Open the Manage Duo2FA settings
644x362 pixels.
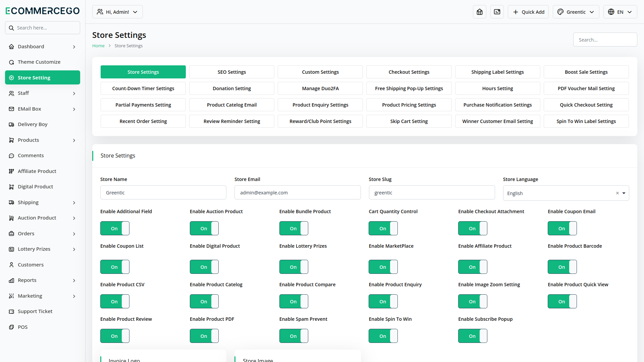tap(320, 88)
